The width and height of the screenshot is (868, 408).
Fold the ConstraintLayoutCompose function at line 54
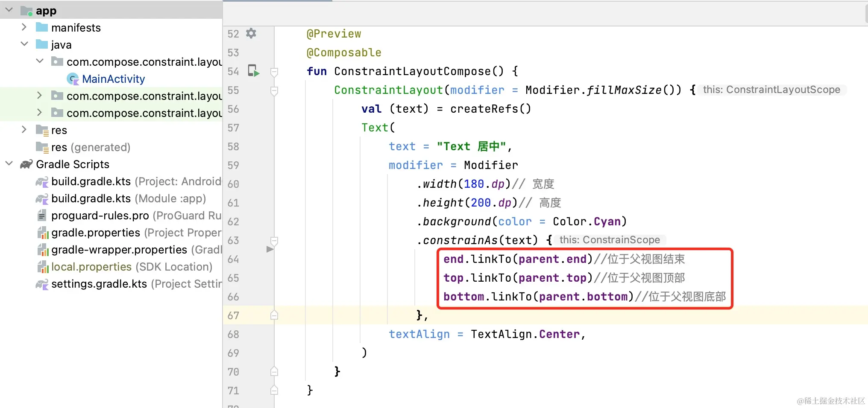coord(274,72)
